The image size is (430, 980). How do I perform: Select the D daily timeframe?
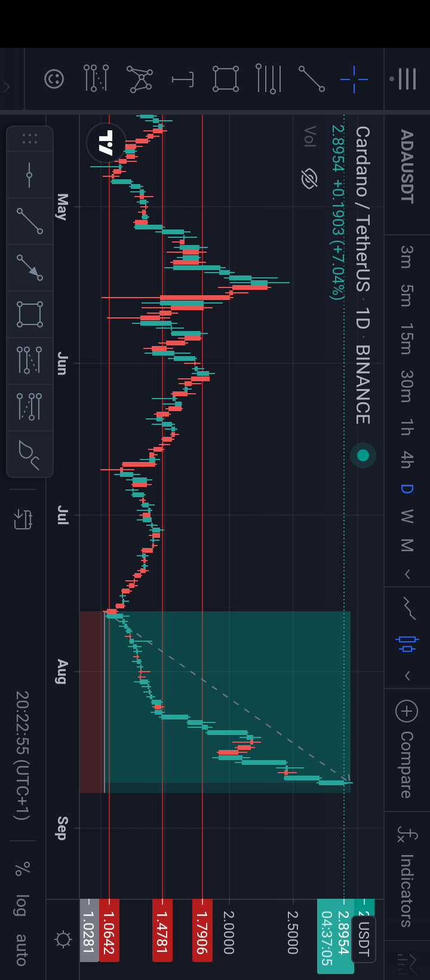pyautogui.click(x=406, y=489)
